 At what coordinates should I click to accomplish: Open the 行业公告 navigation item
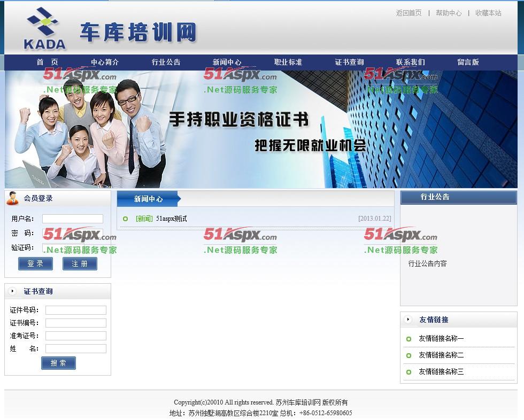(x=166, y=62)
